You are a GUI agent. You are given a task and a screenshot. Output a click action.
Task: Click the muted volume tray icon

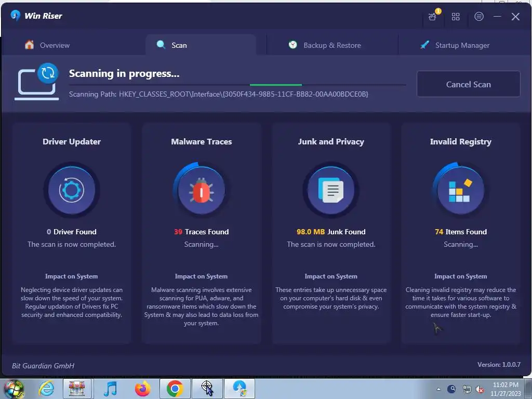click(480, 390)
